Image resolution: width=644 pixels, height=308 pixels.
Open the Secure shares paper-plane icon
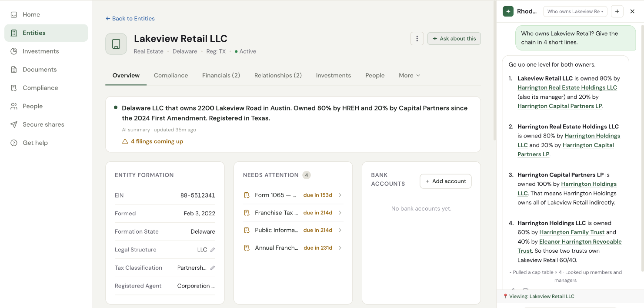click(14, 124)
